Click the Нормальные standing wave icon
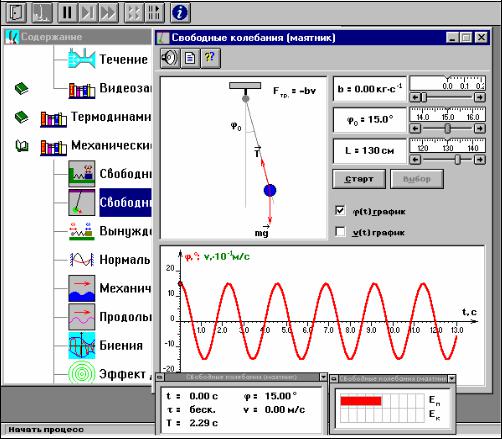This screenshot has width=502, height=439. pyautogui.click(x=82, y=259)
